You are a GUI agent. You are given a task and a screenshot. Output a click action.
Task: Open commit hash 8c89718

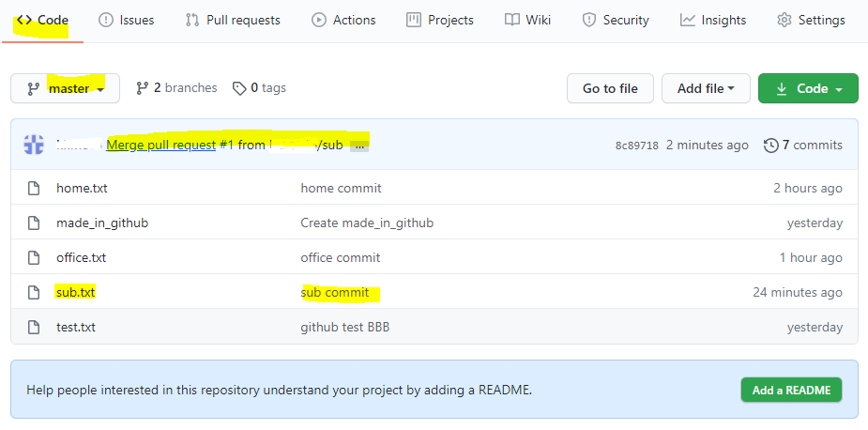(x=636, y=146)
